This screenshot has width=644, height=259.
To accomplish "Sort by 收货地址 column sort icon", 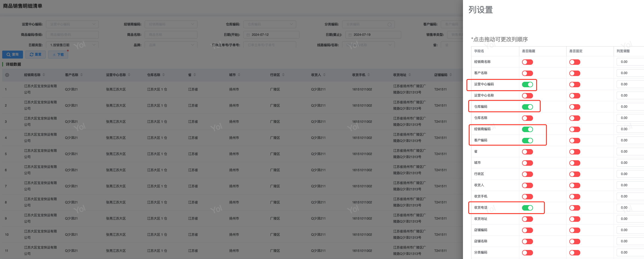I will 410,75.
